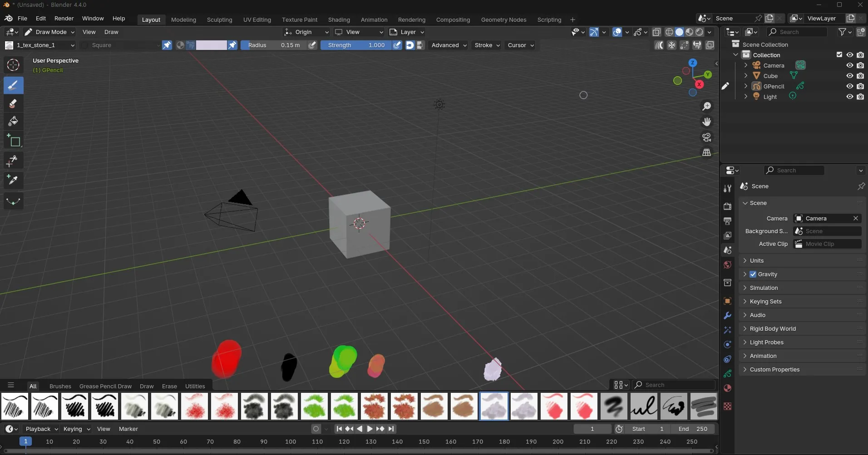Open the File menu
This screenshot has width=868, height=455.
tap(22, 18)
